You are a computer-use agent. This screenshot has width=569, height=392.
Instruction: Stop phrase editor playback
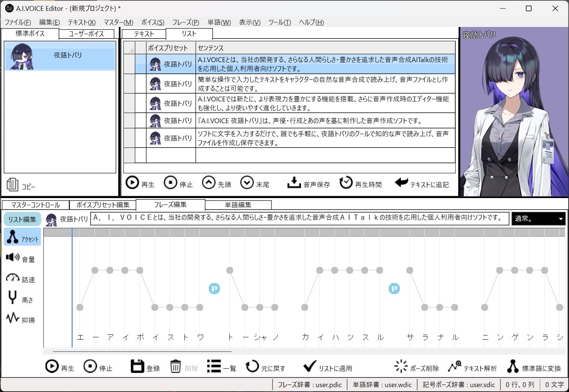click(98, 367)
